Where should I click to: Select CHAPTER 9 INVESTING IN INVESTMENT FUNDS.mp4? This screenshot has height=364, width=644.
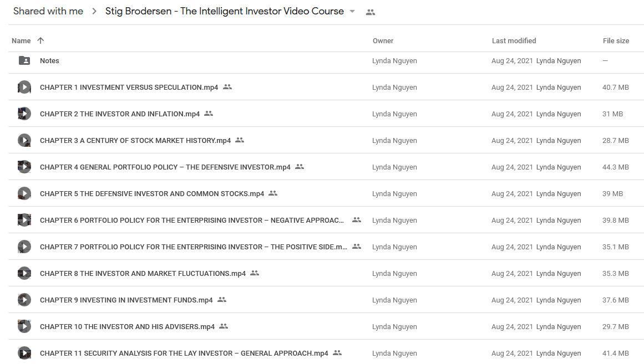click(126, 300)
